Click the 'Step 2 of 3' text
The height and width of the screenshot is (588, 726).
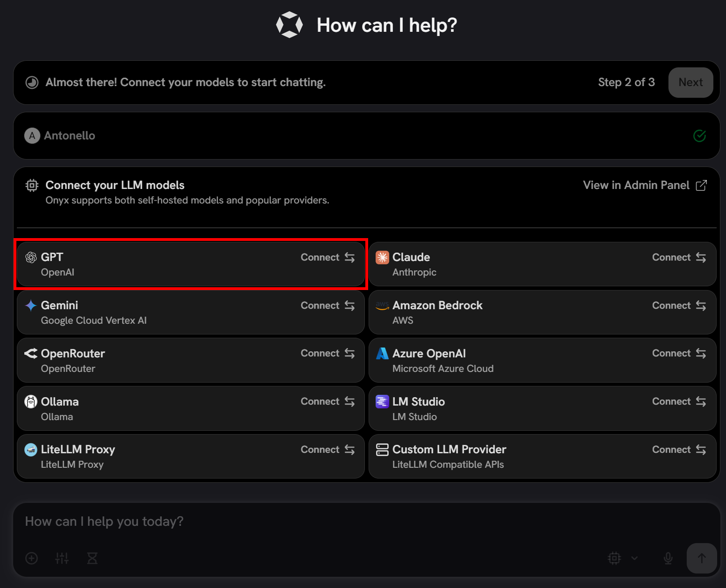pos(626,82)
